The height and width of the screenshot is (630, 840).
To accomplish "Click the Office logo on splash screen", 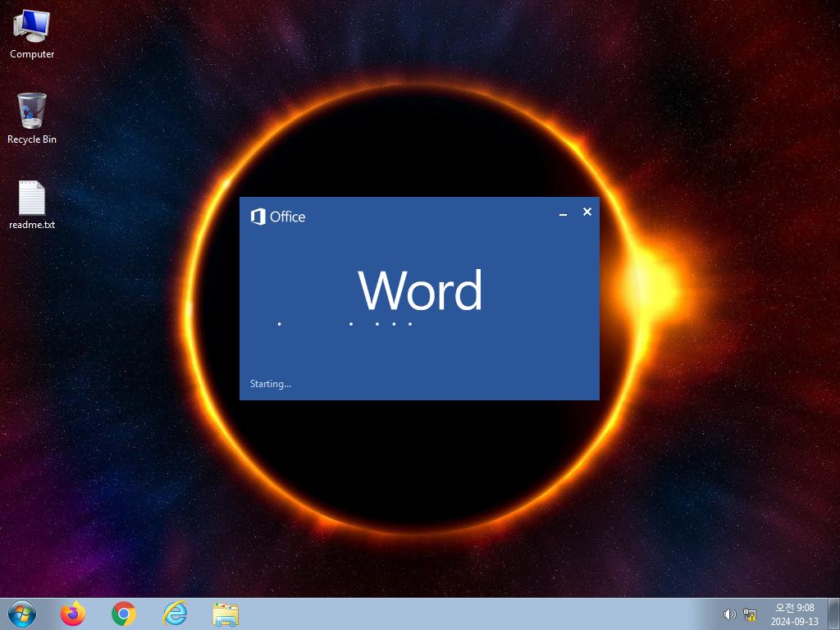I will click(278, 217).
